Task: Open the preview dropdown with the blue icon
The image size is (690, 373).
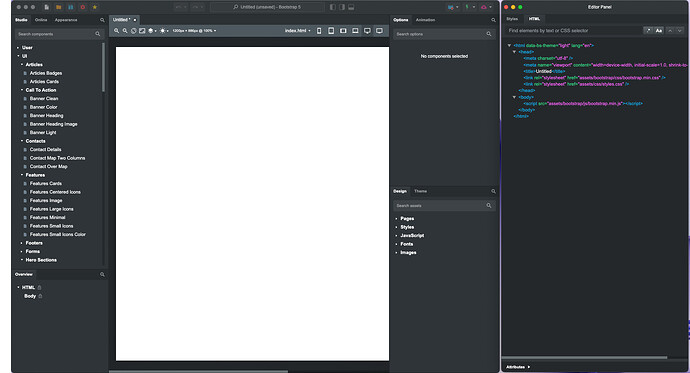Action: [453, 7]
